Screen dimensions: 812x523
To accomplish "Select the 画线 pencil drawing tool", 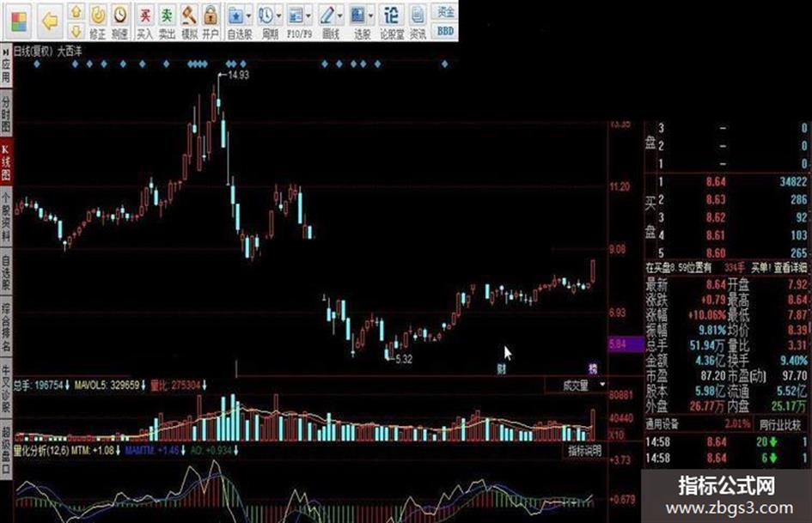I will [327, 15].
